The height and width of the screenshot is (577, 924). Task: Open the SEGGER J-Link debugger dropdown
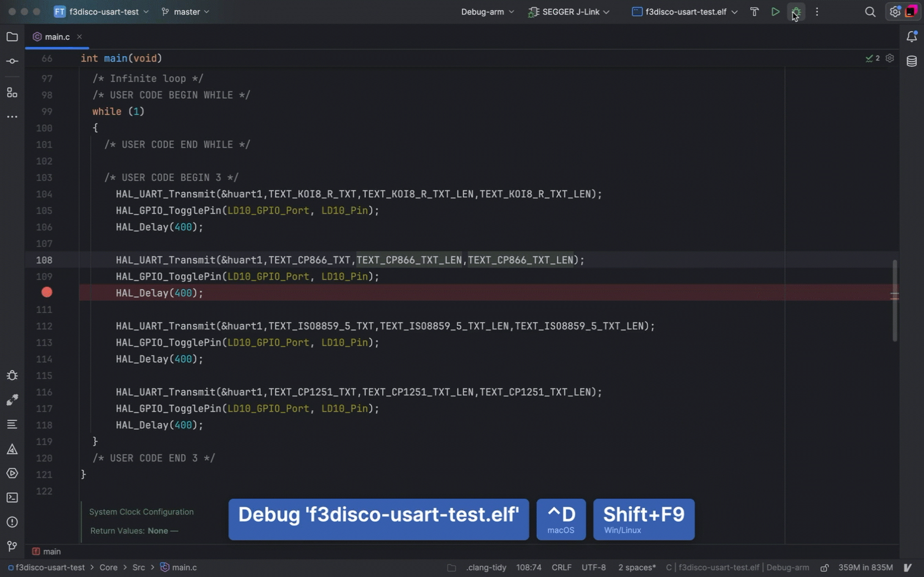569,12
